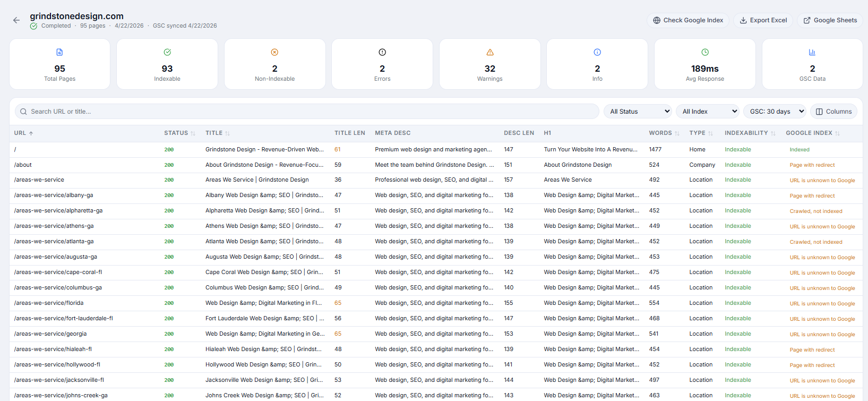Click the Avg Response clock icon
Image resolution: width=868 pixels, height=401 pixels.
(x=705, y=52)
